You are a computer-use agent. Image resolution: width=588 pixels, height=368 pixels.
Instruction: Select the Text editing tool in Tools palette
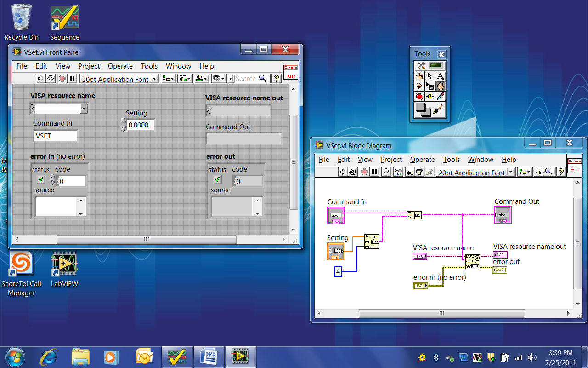[x=440, y=76]
